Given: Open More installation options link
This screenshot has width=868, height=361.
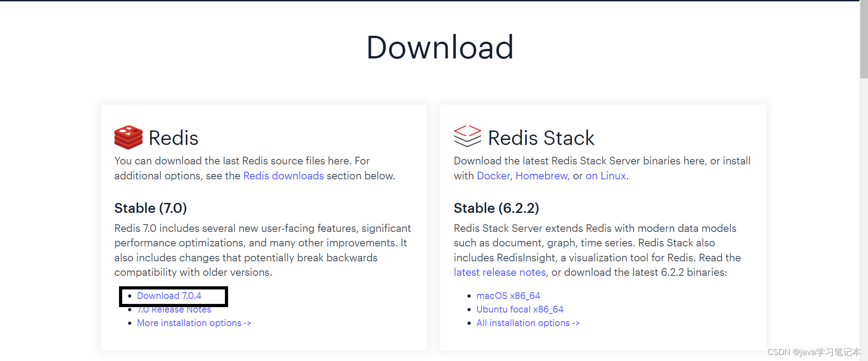Looking at the screenshot, I should coord(194,323).
